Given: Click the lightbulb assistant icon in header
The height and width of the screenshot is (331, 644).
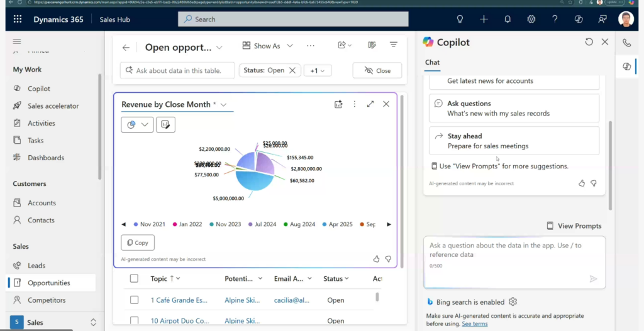Looking at the screenshot, I should [x=460, y=19].
